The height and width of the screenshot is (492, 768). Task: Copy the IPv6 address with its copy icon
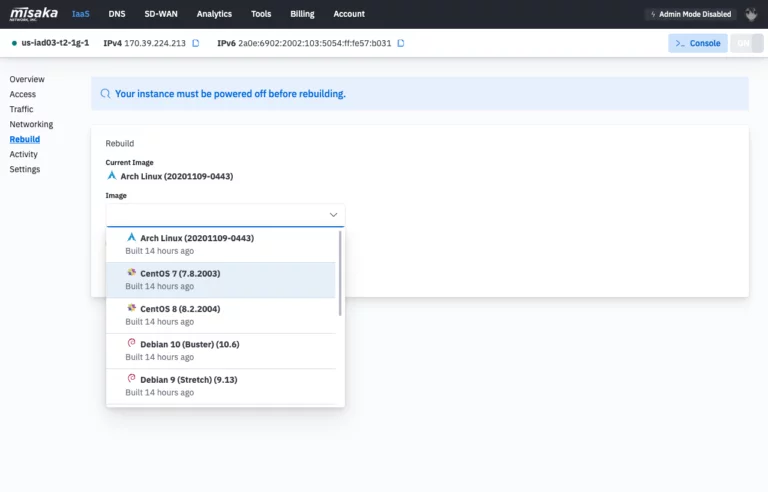click(x=401, y=43)
